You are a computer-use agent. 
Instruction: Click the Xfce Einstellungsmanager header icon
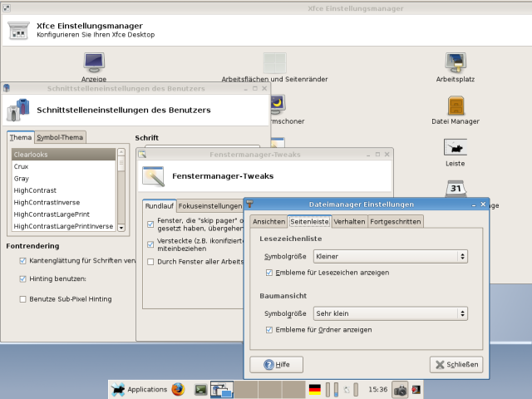pyautogui.click(x=18, y=31)
